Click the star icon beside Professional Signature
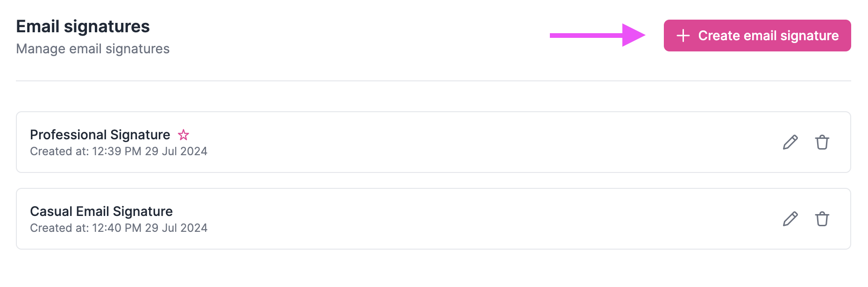The image size is (868, 287). [x=184, y=135]
